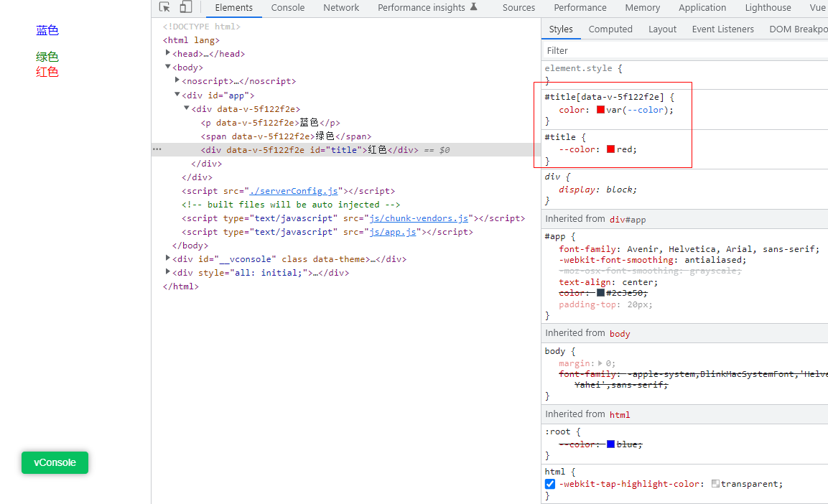
Task: Expand the __vconsole div node
Action: pos(167,258)
